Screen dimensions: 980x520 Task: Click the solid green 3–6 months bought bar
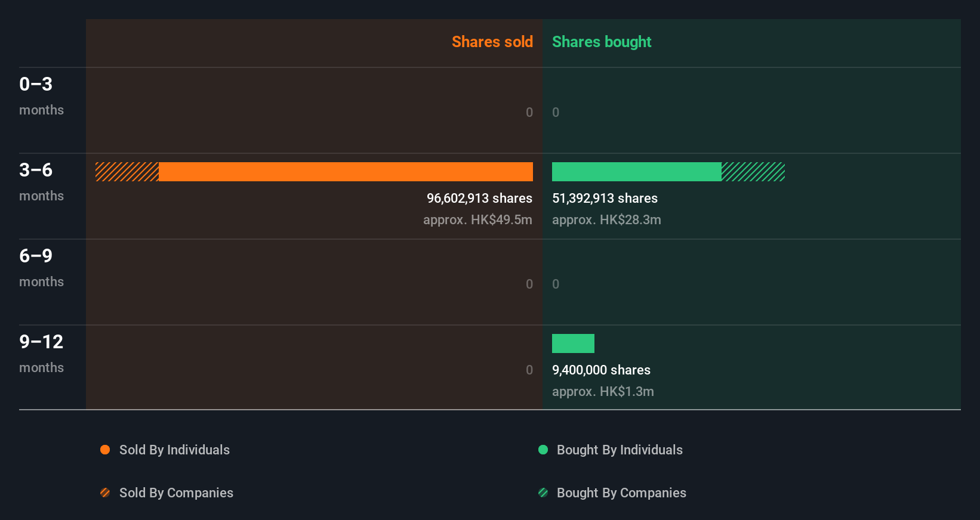point(637,172)
